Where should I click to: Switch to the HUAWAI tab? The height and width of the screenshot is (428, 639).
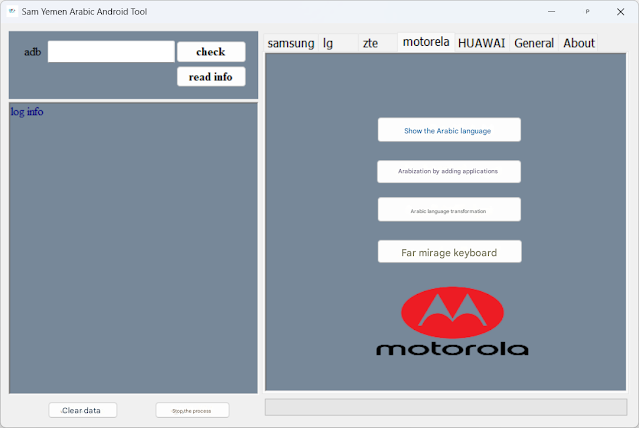[482, 43]
